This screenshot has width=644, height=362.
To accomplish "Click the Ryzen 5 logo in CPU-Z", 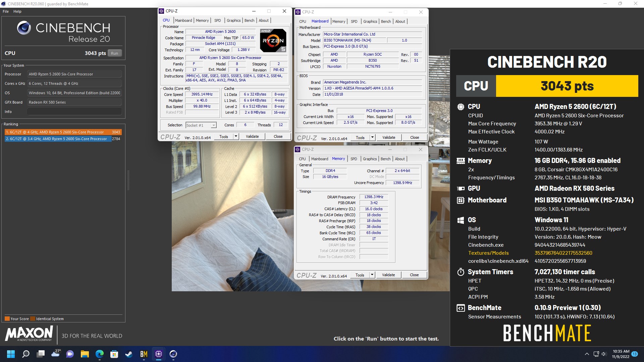I will (273, 41).
